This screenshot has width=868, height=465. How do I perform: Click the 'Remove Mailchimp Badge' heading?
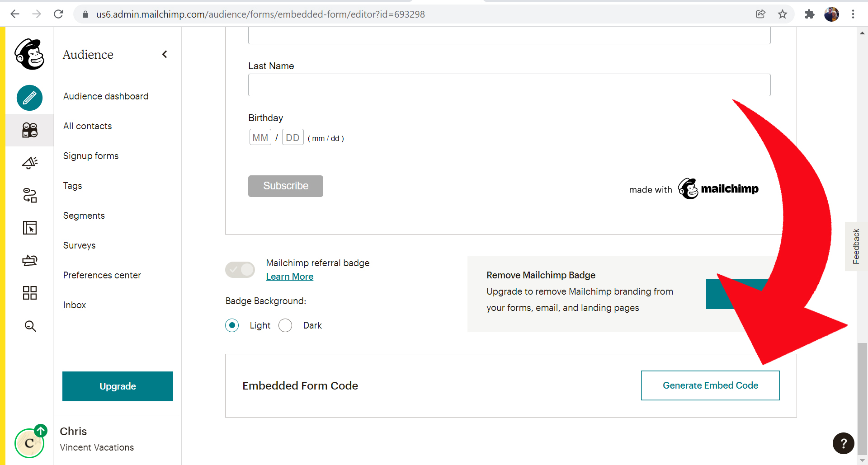[541, 275]
